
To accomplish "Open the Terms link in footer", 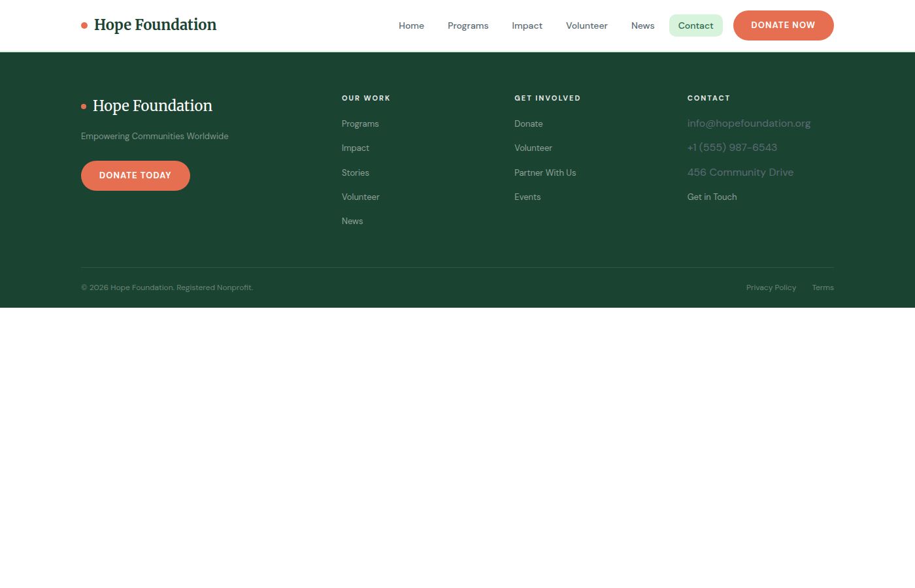I will point(823,287).
